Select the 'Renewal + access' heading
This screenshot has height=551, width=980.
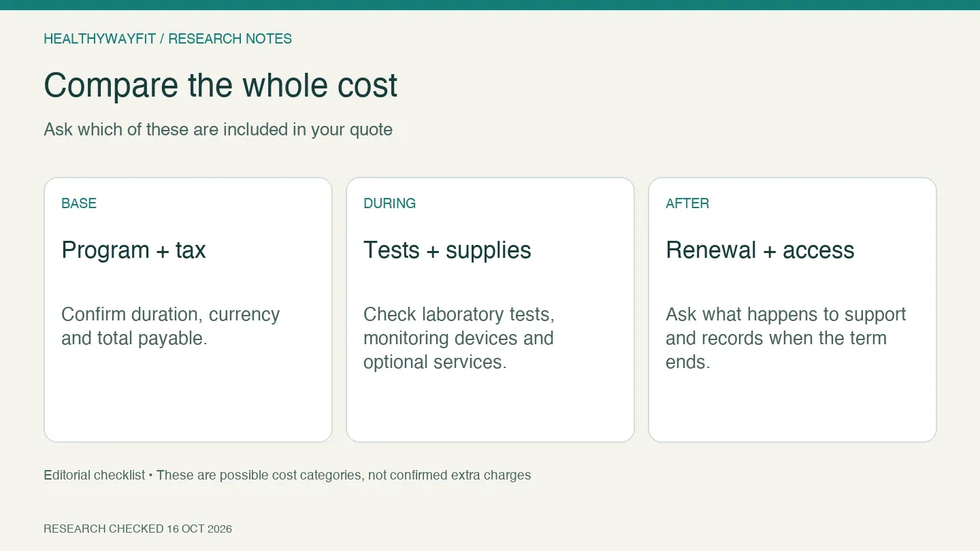point(759,250)
